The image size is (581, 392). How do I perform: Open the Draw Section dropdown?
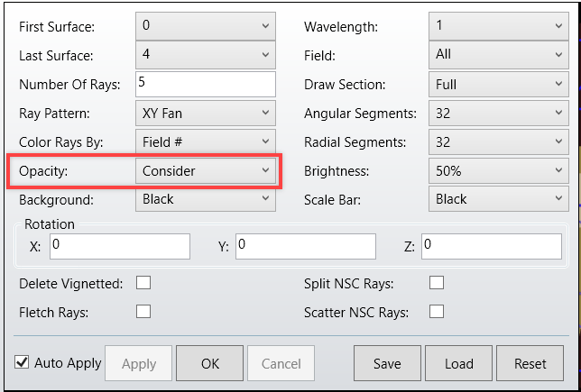pyautogui.click(x=498, y=84)
